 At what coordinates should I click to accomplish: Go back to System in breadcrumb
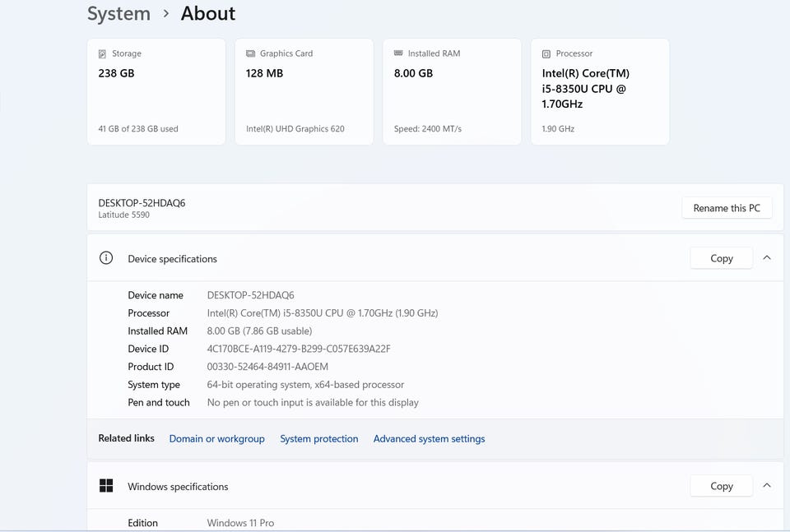(118, 14)
